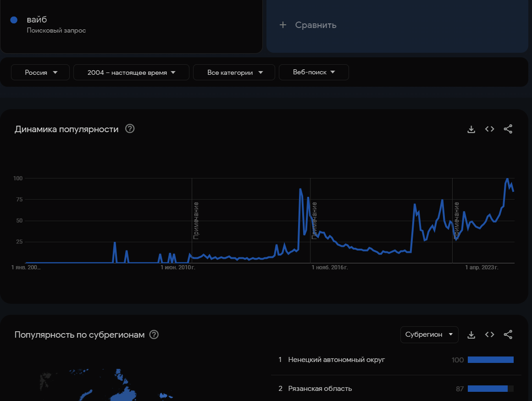Click the 25 y-axis label on the chart
The image size is (532, 401).
point(19,242)
